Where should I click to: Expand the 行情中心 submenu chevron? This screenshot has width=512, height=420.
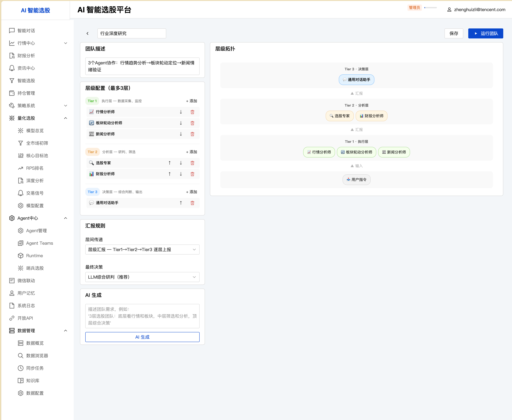pyautogui.click(x=66, y=43)
